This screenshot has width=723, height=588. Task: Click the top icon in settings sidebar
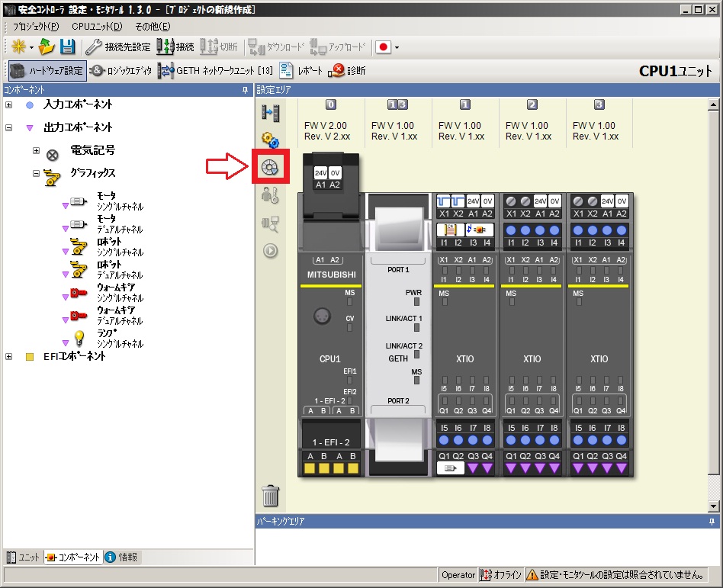pos(270,113)
